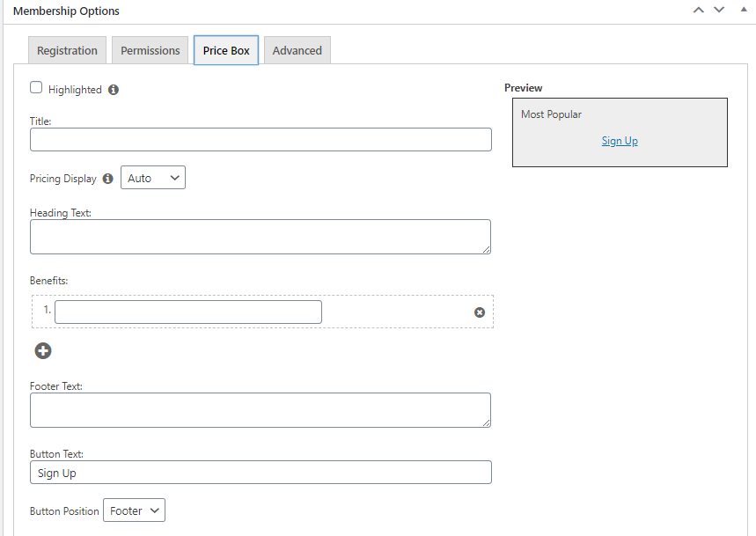Viewport: 756px width, 536px height.
Task: Click the Highlighted info tooltip icon
Action: 114,90
